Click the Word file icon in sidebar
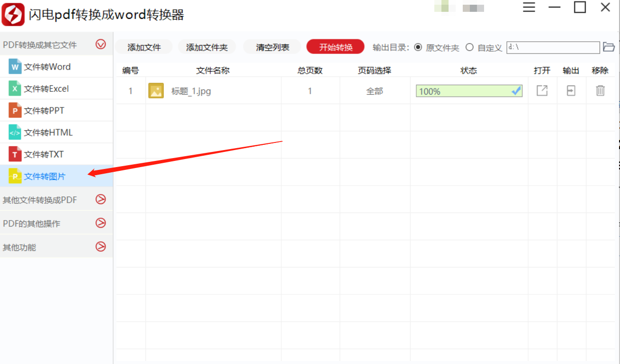620x364 pixels. [15, 67]
